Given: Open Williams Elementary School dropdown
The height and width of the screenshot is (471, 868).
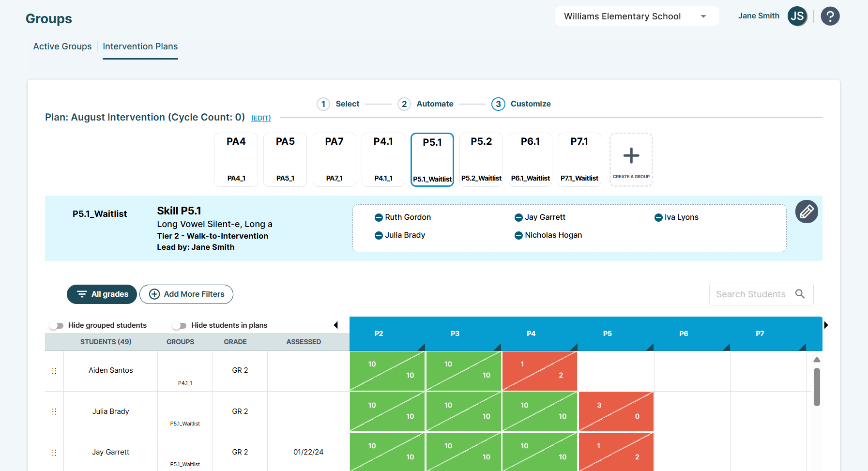Looking at the screenshot, I should click(637, 16).
